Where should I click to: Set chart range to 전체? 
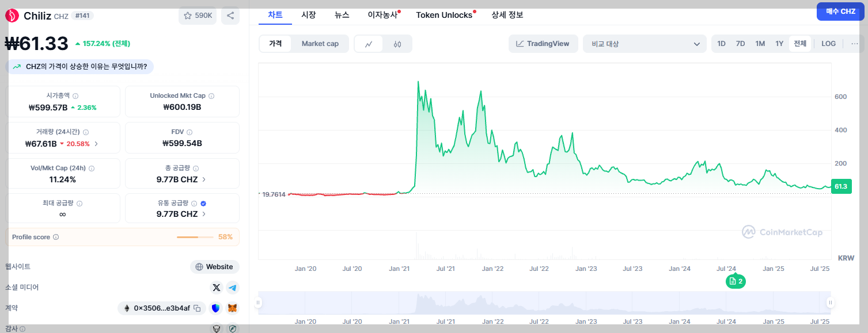(x=800, y=44)
